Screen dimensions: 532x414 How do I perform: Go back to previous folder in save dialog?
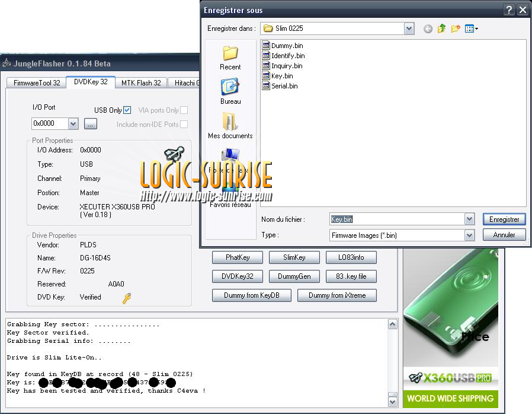coord(428,29)
